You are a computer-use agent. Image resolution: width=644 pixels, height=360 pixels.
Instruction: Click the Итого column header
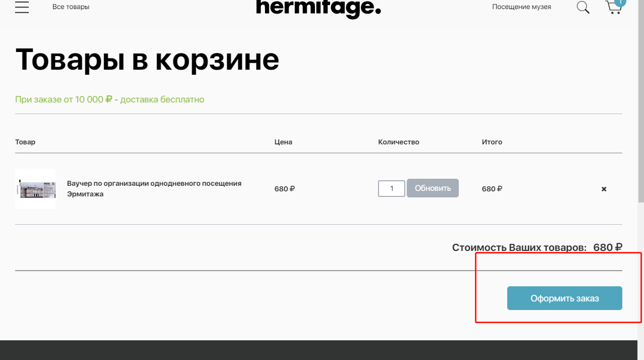pyautogui.click(x=492, y=142)
